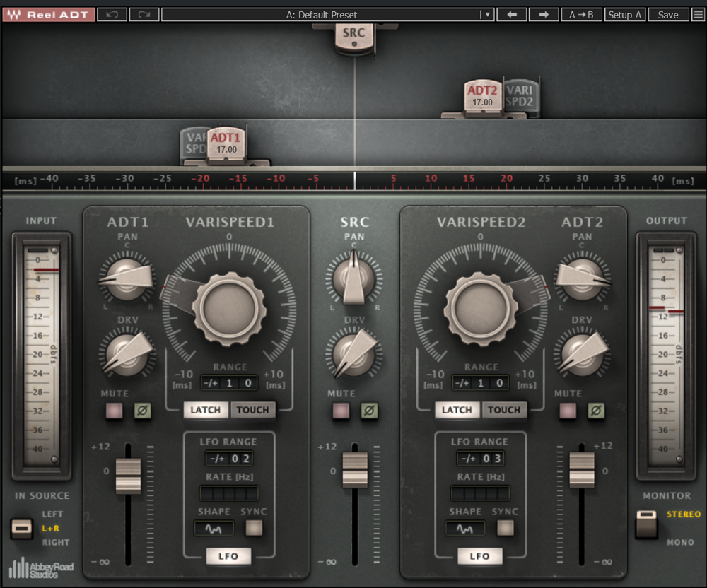
Task: Toggle the VARISPEED2 LFO button
Action: pos(480,556)
